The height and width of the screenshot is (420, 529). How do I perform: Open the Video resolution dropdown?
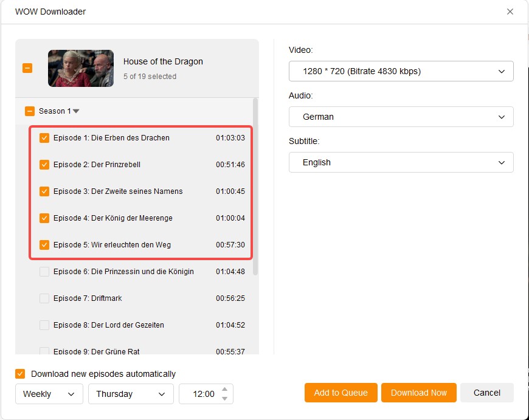(x=401, y=71)
